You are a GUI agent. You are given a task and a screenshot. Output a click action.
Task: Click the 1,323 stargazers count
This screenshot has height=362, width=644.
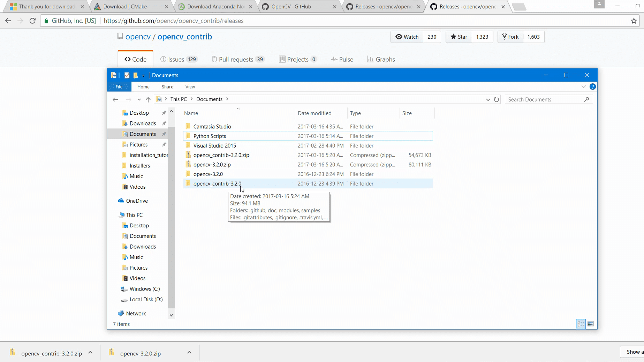[482, 37]
